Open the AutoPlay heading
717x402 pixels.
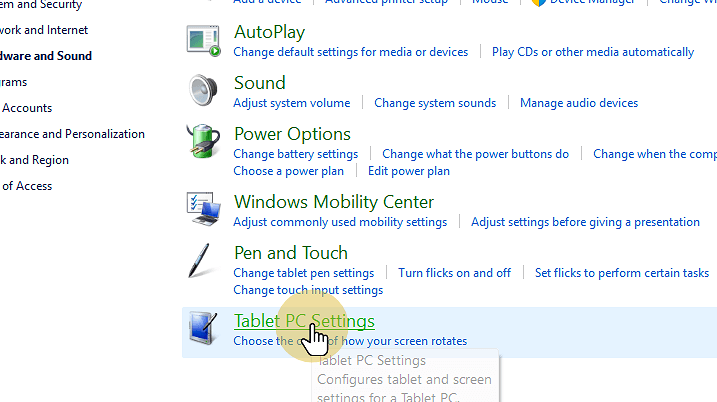[x=269, y=32]
